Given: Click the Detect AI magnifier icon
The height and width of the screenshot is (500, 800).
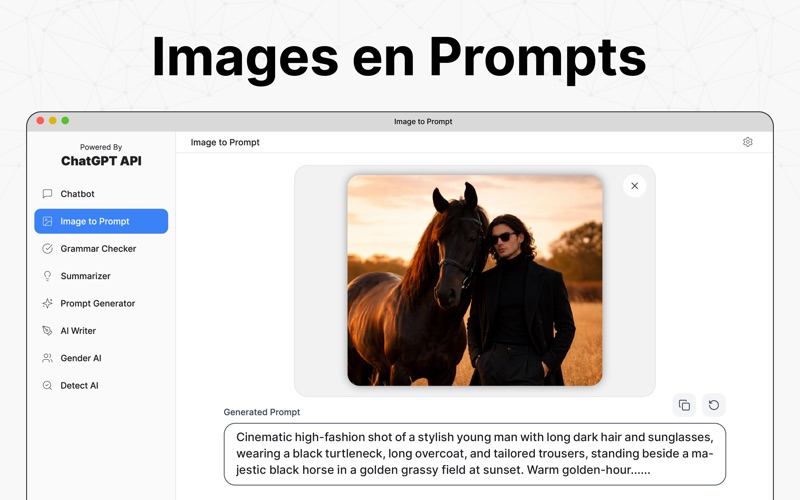Looking at the screenshot, I should point(47,386).
